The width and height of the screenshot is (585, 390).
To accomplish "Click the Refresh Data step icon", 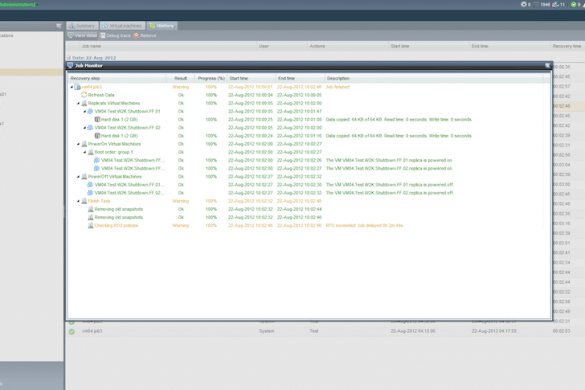I will point(84,95).
